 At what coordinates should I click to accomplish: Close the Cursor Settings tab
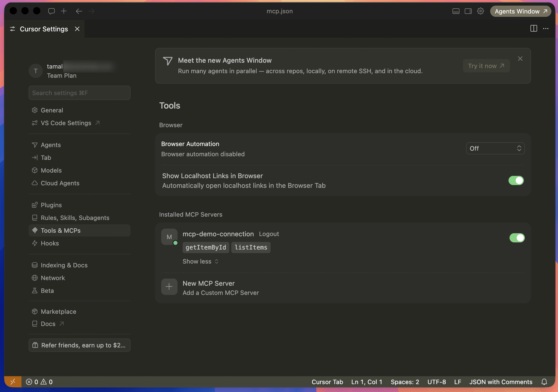(77, 29)
